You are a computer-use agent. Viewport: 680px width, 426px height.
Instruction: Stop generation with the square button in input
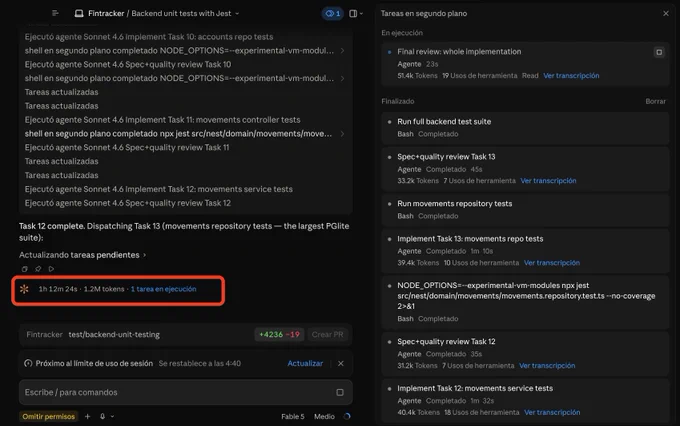click(x=340, y=393)
